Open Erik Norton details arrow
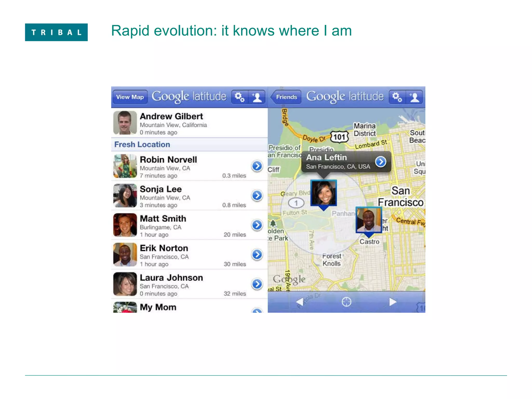Image resolution: width=532 pixels, height=399 pixels. pyautogui.click(x=257, y=254)
